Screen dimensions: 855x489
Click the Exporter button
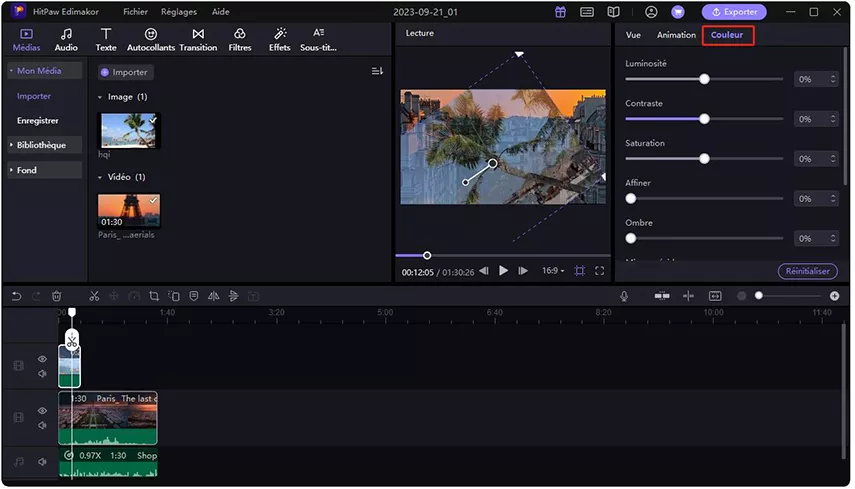734,12
